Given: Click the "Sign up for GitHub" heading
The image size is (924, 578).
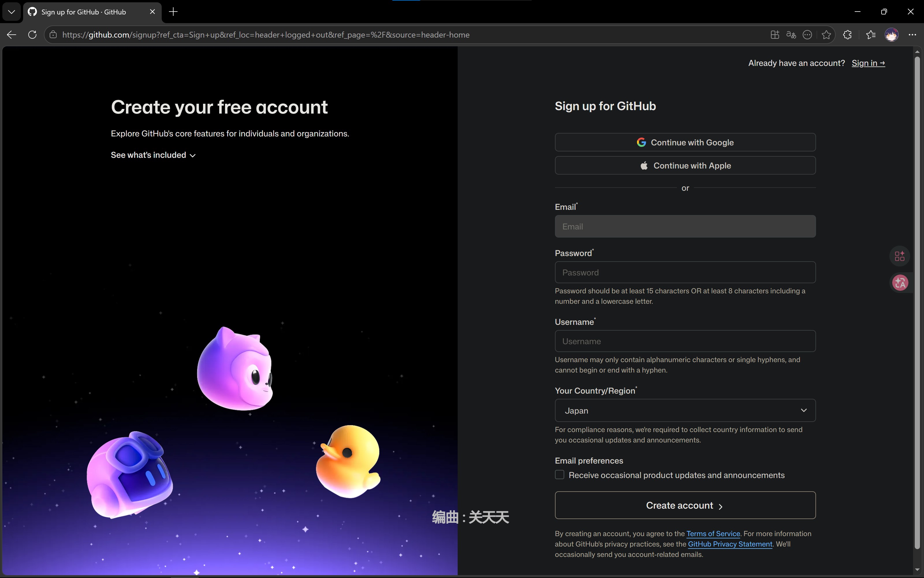Looking at the screenshot, I should (x=605, y=106).
